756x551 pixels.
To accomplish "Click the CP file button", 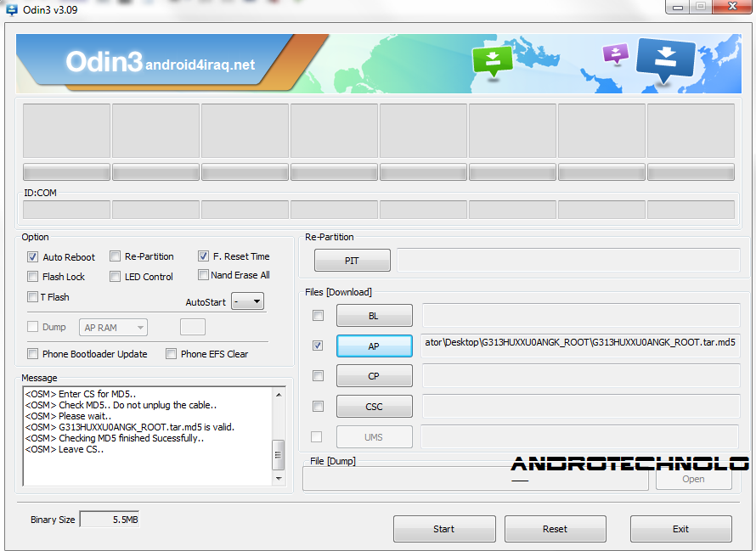I will (374, 376).
